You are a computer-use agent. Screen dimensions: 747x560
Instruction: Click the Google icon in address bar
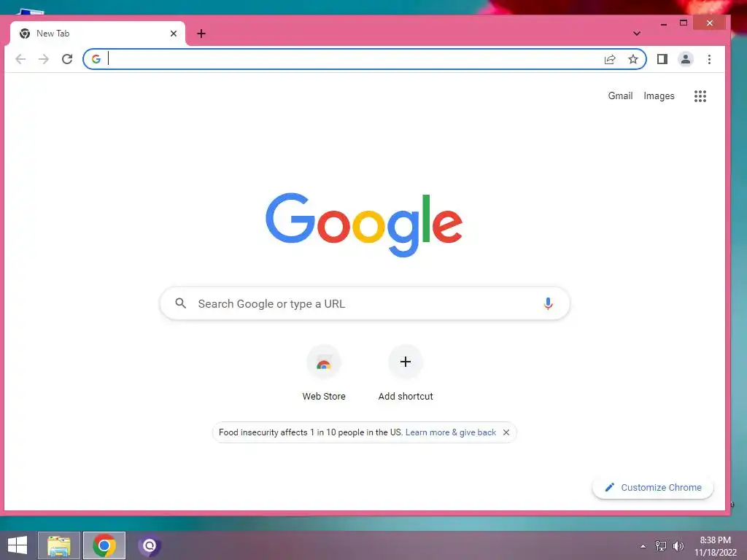tap(96, 59)
